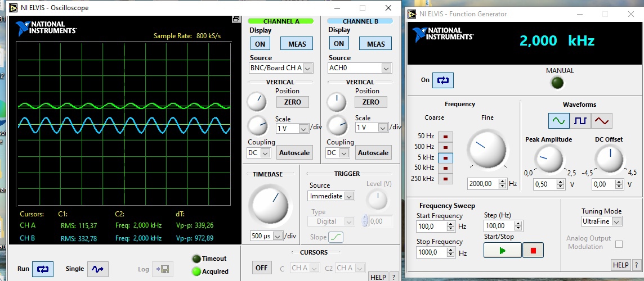Click the Step (Hz) 100,00 stepper arrows
Screen dimensions: 644x281
pos(518,225)
